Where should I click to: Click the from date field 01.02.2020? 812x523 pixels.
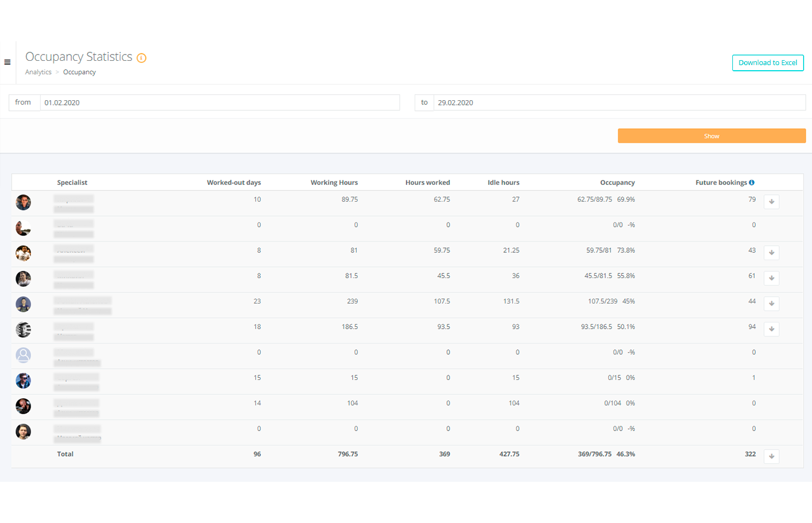pyautogui.click(x=220, y=102)
